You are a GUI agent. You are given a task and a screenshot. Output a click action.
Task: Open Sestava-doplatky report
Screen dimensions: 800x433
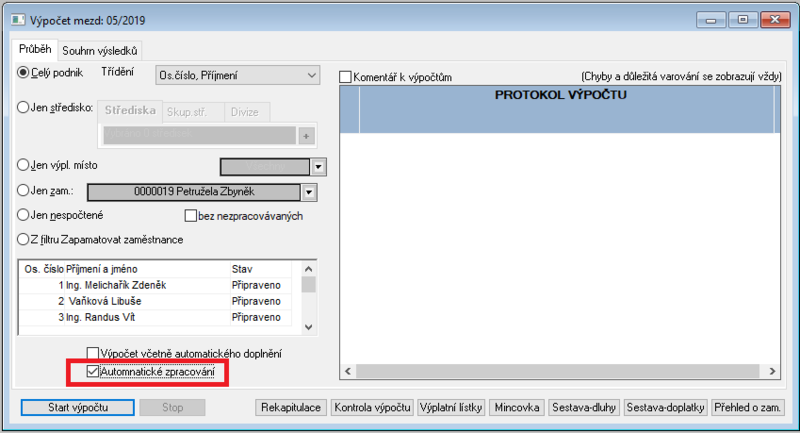665,407
